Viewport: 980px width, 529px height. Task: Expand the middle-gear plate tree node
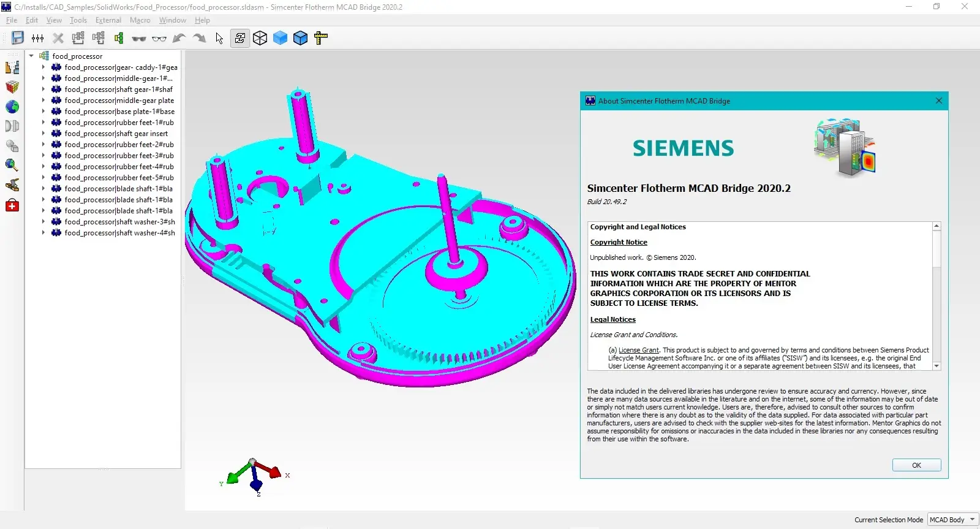pos(43,101)
